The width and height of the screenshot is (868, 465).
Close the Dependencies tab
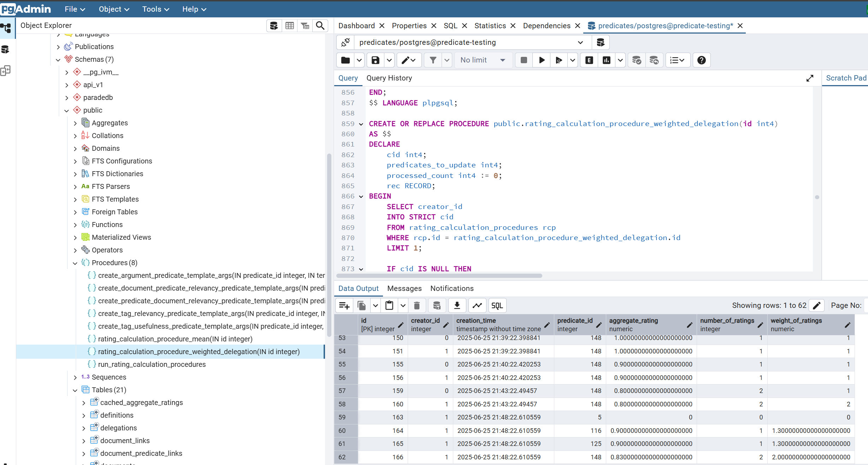click(578, 26)
